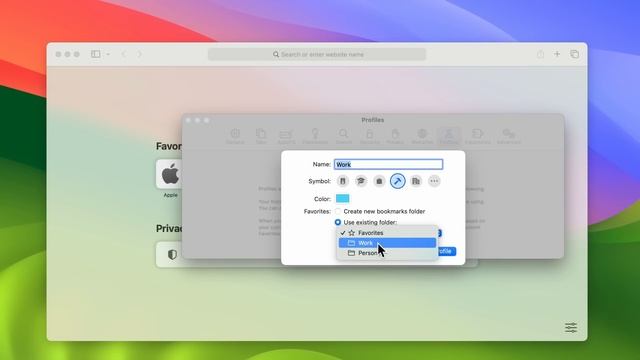Click the Create Profile button
Image resolution: width=640 pixels, height=360 pixels.
[x=447, y=251]
